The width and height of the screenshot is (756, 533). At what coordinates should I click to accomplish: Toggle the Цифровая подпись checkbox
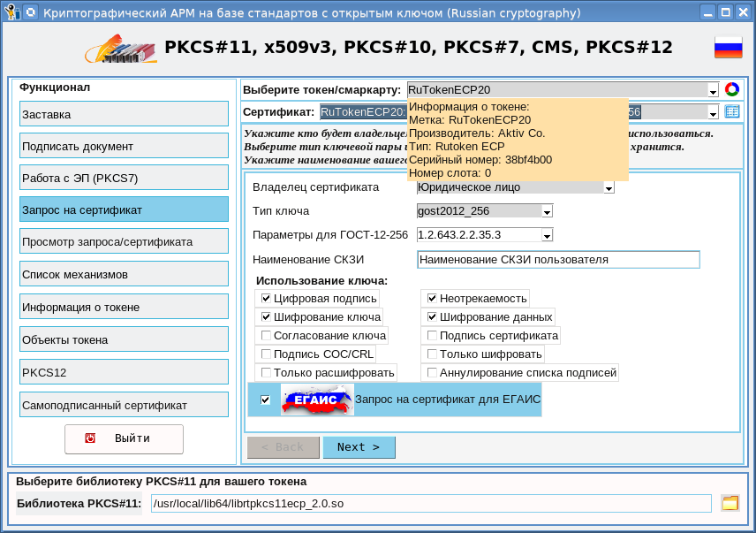tap(266, 298)
